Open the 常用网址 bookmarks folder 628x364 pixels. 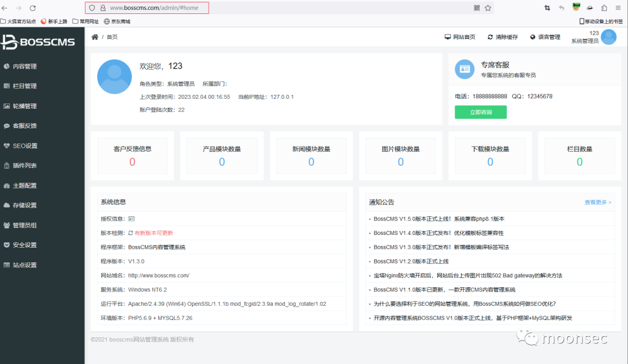coord(85,21)
